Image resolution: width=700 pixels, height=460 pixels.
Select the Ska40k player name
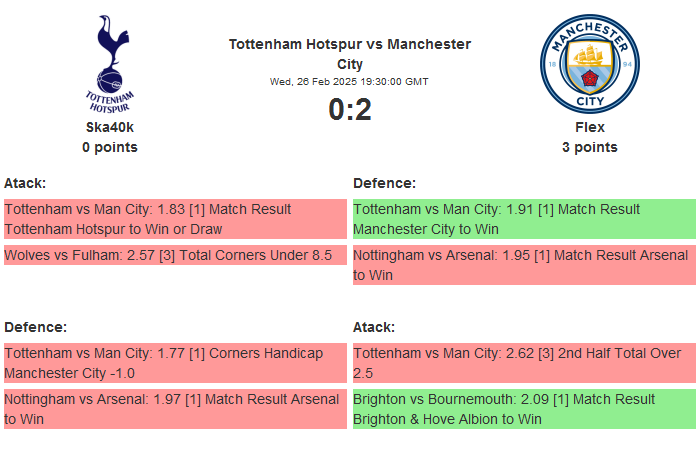click(x=110, y=127)
